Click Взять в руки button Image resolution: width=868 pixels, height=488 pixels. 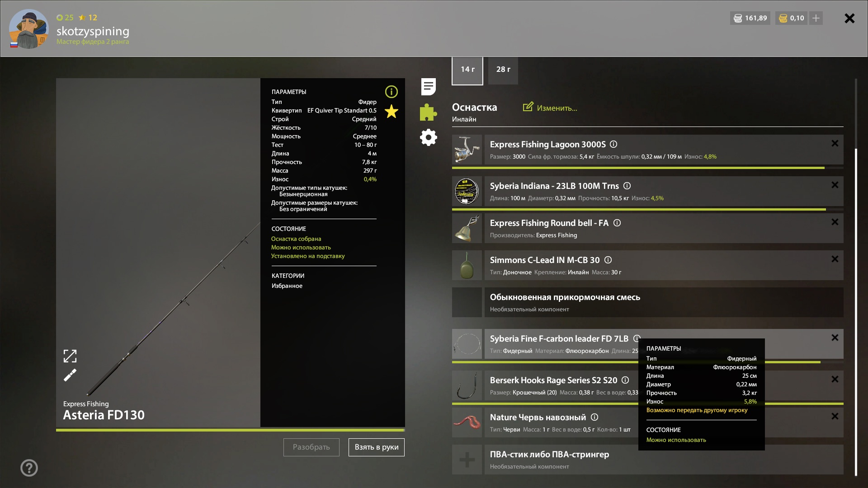[x=377, y=447]
